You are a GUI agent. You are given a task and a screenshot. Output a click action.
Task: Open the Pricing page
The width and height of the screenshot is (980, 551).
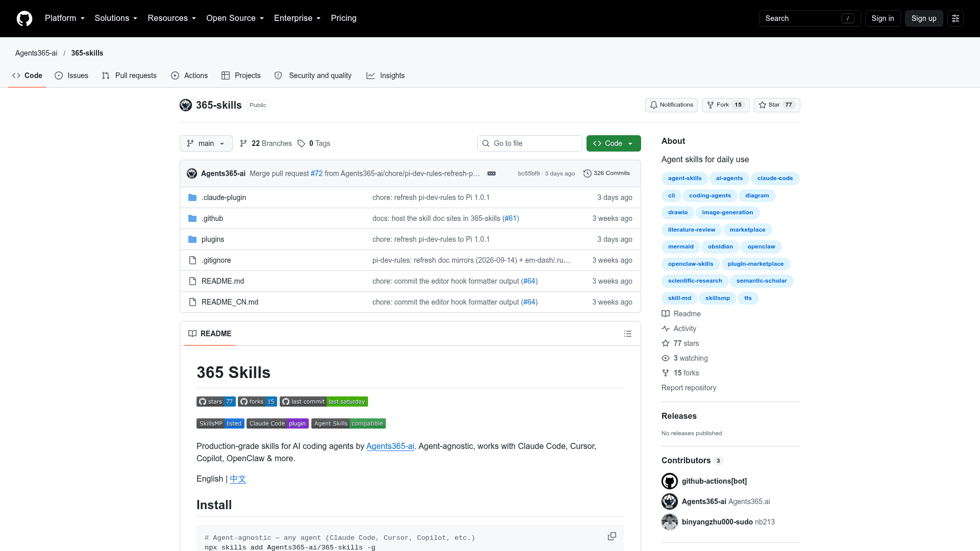(x=344, y=18)
